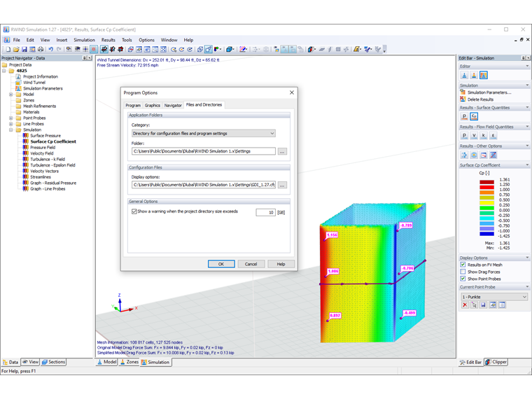Click the Delete Results icon in Edit Bar
532x399 pixels.
pyautogui.click(x=463, y=99)
